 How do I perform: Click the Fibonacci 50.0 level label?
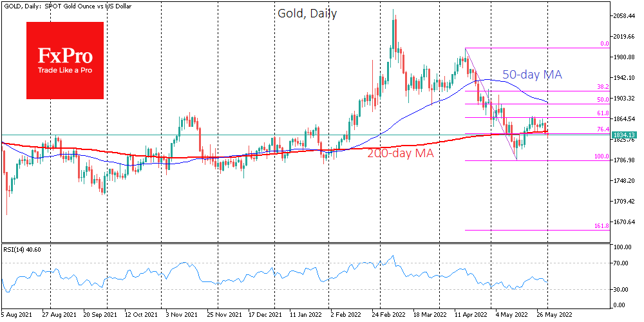point(603,99)
